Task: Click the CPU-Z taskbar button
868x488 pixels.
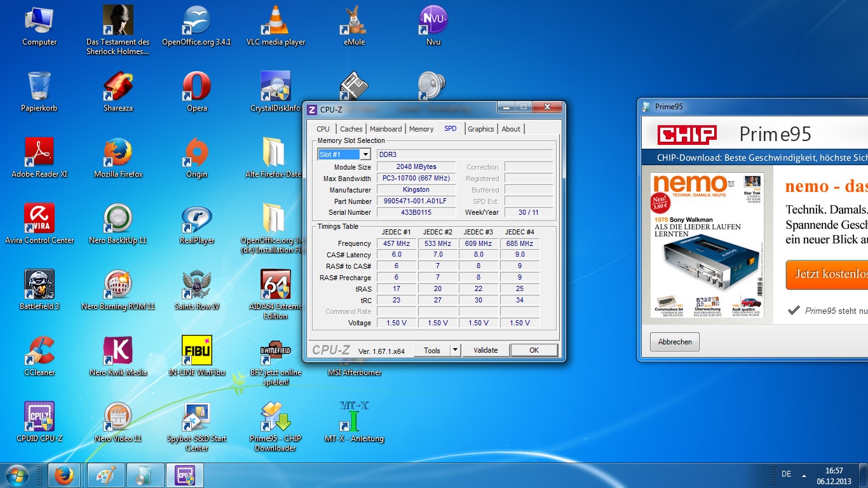Action: pos(184,475)
